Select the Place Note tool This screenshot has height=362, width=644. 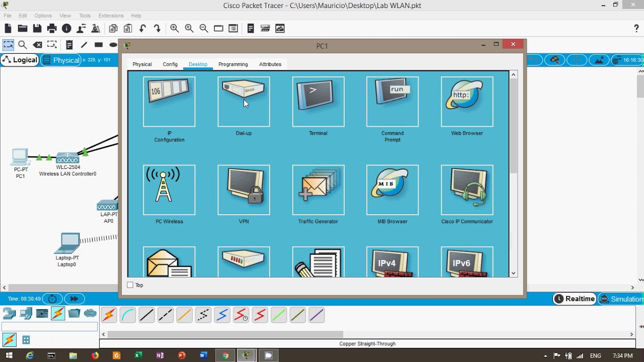pos(69,45)
